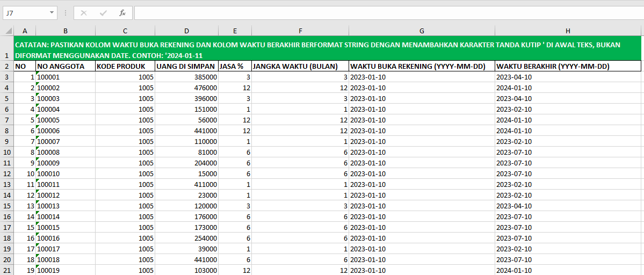
Task: Click the JANGKA WAKTU (BULAN) header cell
Action: click(300, 66)
